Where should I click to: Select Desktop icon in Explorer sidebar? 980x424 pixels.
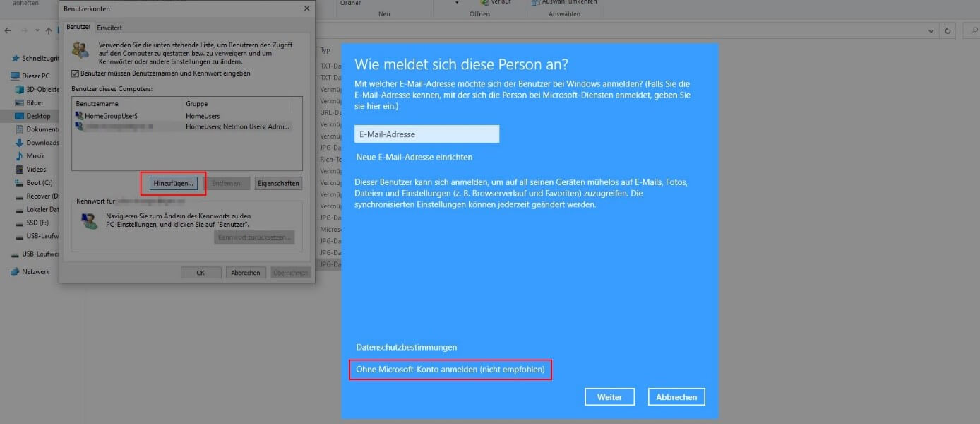click(20, 116)
